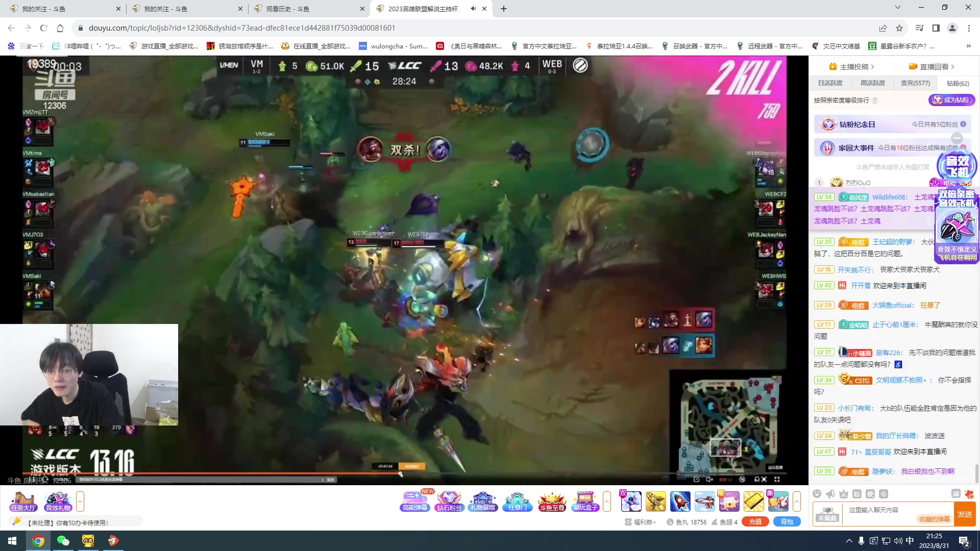Toggle video player fullscreen mode
This screenshot has height=551, width=980.
[777, 479]
